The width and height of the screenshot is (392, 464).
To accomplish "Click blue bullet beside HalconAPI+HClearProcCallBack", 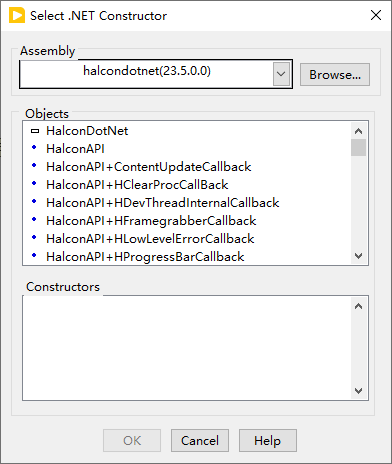I will click(34, 183).
